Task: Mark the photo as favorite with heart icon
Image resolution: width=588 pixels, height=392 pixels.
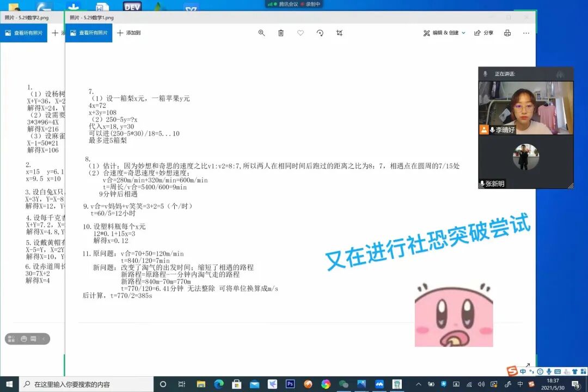Action: [x=301, y=33]
